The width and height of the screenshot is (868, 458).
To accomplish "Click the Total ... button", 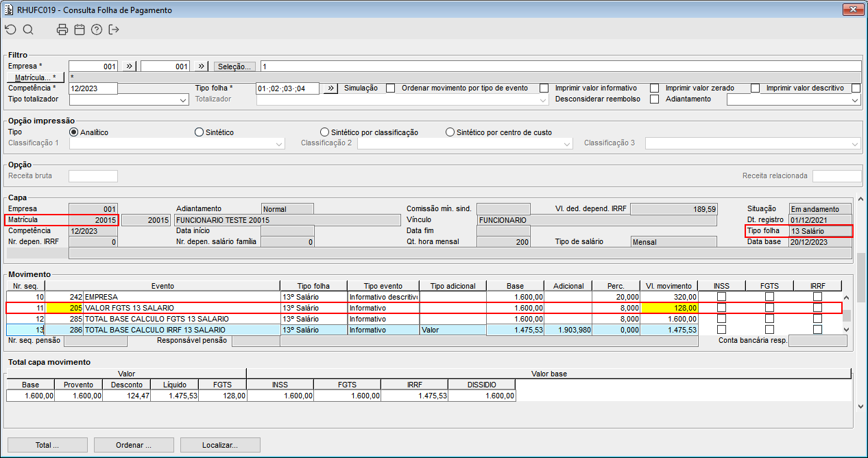I will click(x=47, y=445).
